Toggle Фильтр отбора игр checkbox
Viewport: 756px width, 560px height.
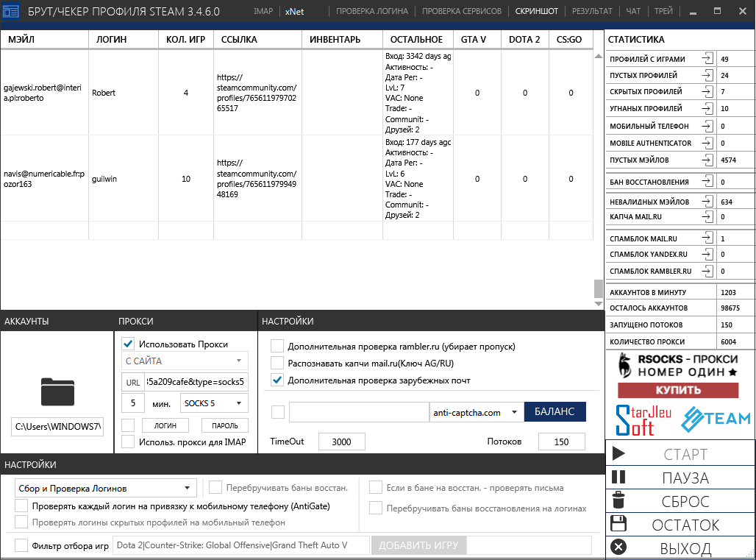coord(21,545)
